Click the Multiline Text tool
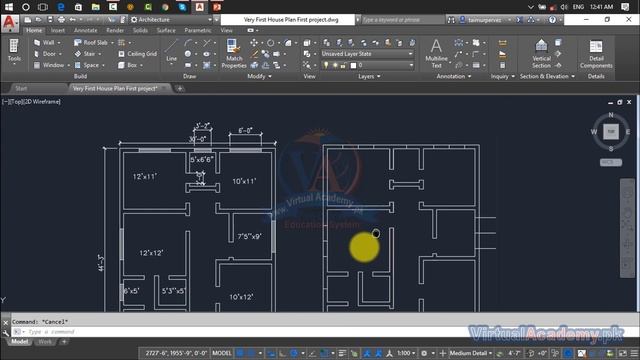The image size is (640, 360). point(436,53)
